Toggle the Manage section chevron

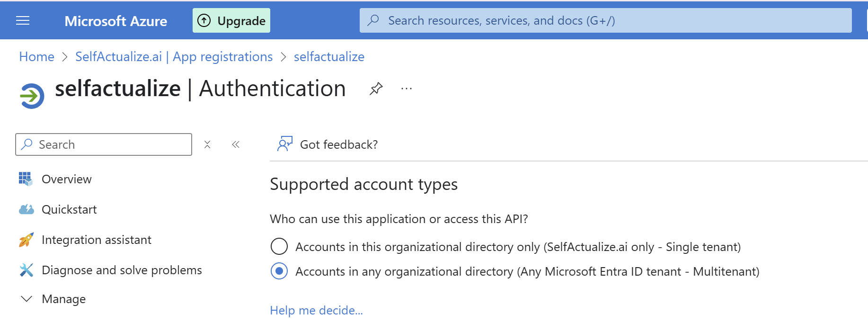click(x=27, y=299)
